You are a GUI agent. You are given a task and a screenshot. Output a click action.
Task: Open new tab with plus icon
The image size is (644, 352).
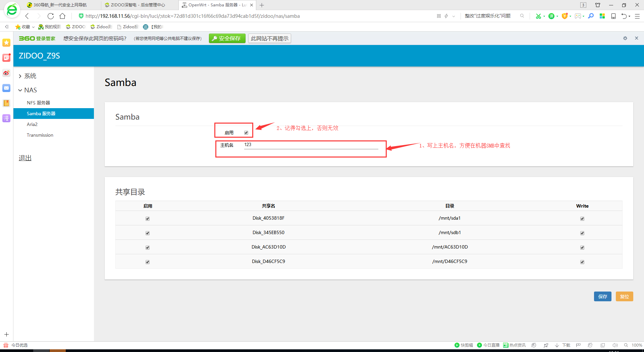tap(262, 5)
